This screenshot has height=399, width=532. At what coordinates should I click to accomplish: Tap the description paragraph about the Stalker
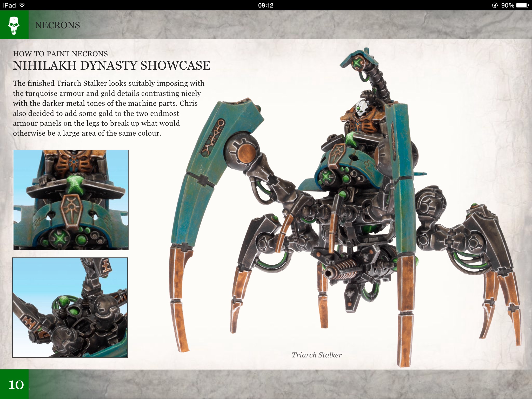point(109,108)
